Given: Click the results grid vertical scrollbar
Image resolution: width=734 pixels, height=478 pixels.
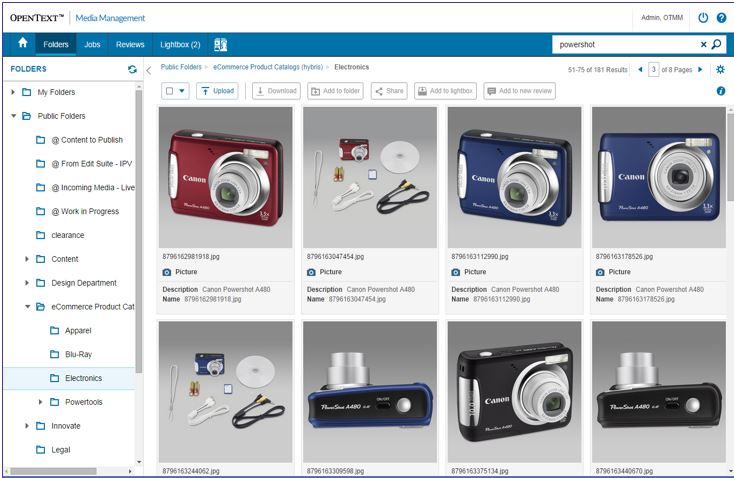Looking at the screenshot, I should [730, 157].
